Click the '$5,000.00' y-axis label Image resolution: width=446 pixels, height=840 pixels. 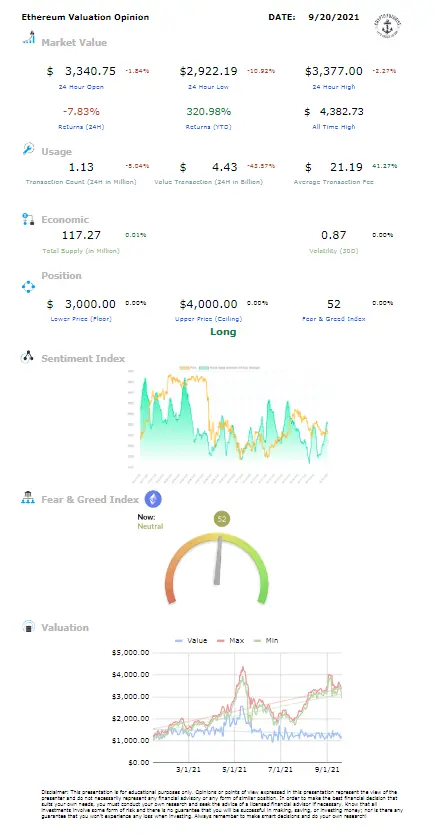tap(130, 652)
